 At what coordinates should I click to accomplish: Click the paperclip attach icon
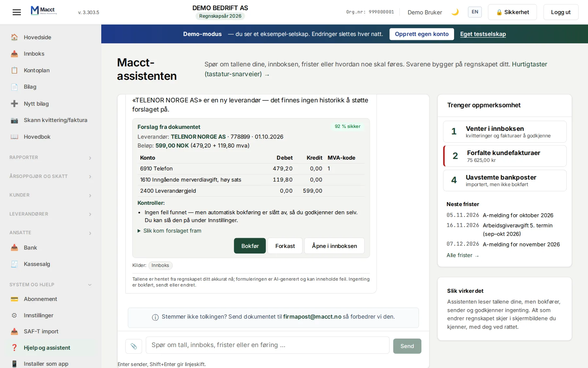coord(134,346)
